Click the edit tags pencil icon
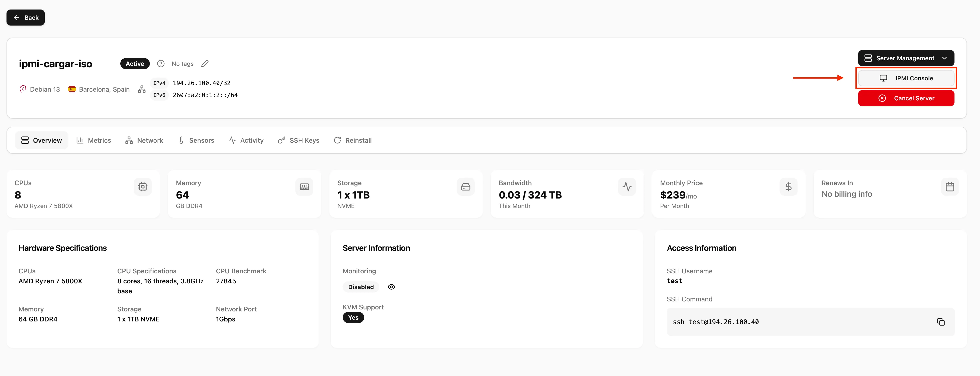Viewport: 980px width, 376px height. coord(205,64)
